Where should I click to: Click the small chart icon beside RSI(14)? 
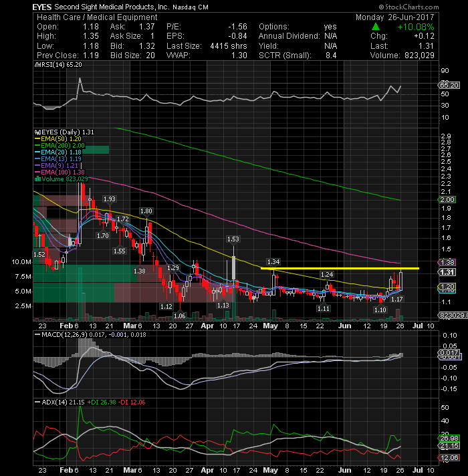tap(38, 65)
